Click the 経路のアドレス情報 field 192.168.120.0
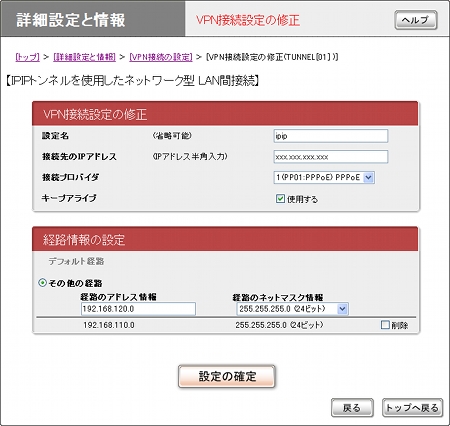450x426 pixels. (138, 309)
